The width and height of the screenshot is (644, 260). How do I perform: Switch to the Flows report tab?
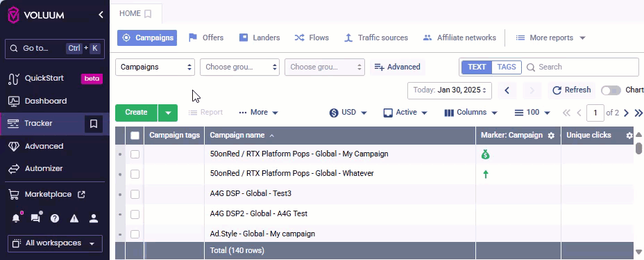pyautogui.click(x=312, y=38)
